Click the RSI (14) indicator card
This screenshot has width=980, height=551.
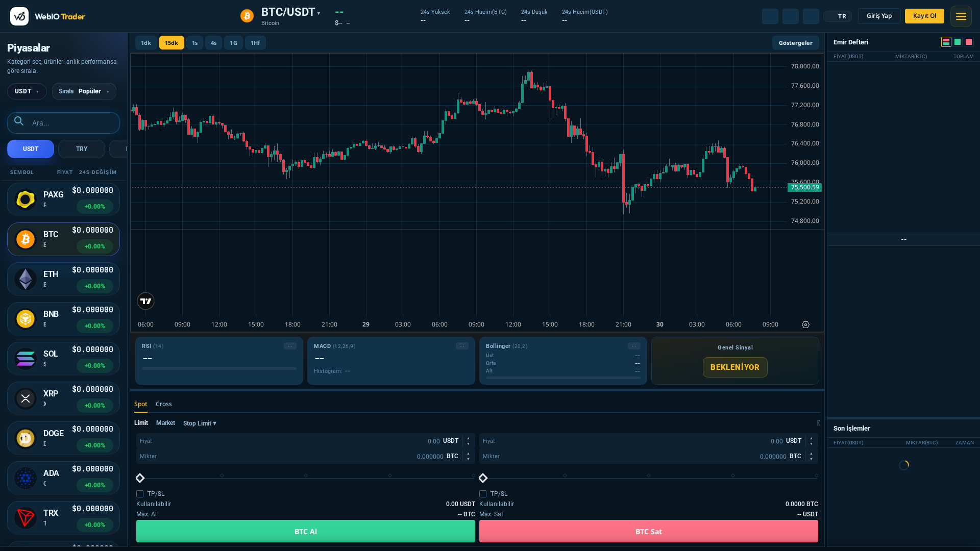tap(219, 361)
